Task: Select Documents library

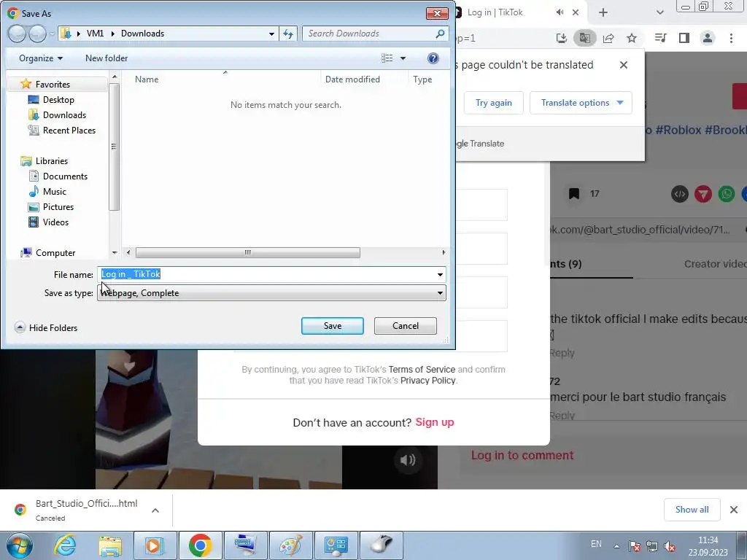Action: [x=65, y=176]
